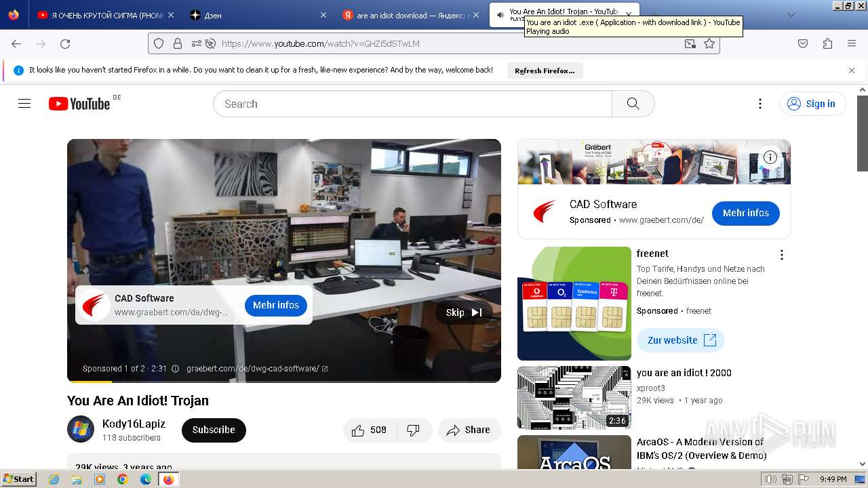
Task: Click the Kody16Lapiz channel name
Action: point(134,424)
